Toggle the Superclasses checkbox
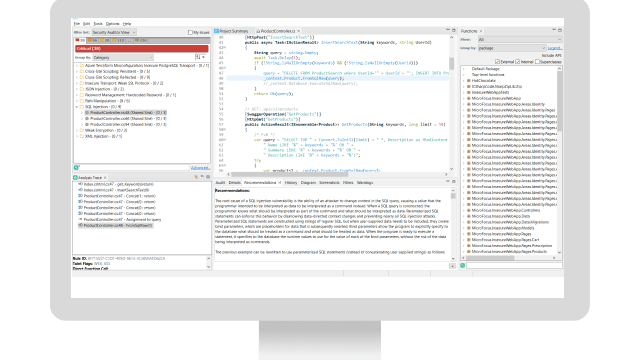 pos(537,62)
